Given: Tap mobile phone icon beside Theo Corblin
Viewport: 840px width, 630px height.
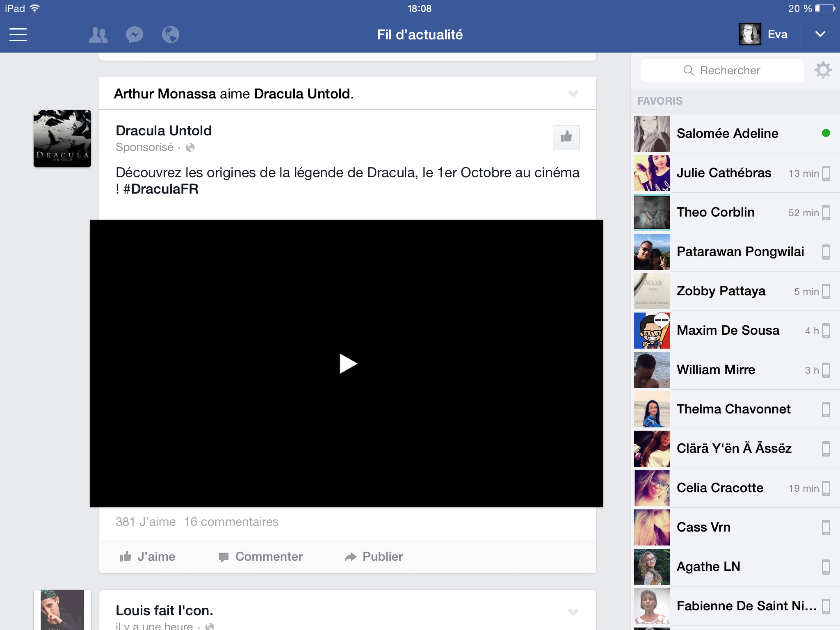Looking at the screenshot, I should [x=826, y=212].
